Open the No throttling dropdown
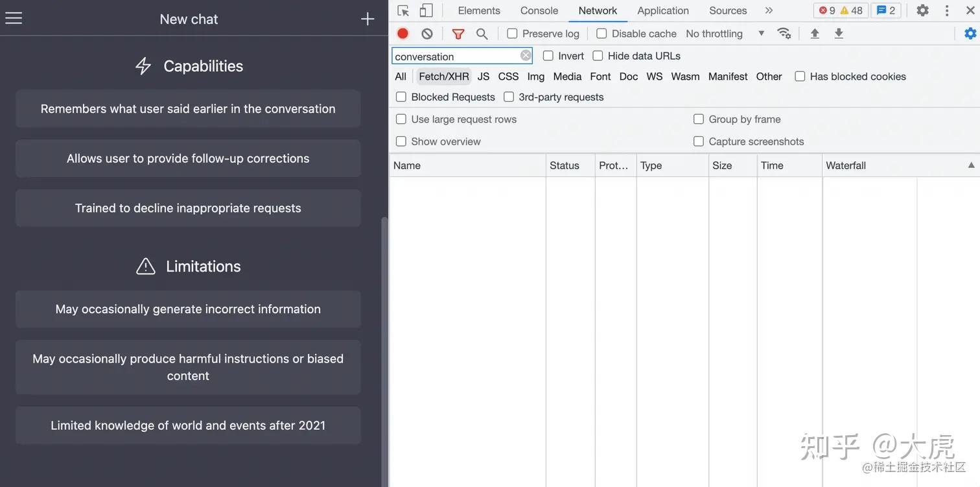Screen dimensions: 980x487 725,34
